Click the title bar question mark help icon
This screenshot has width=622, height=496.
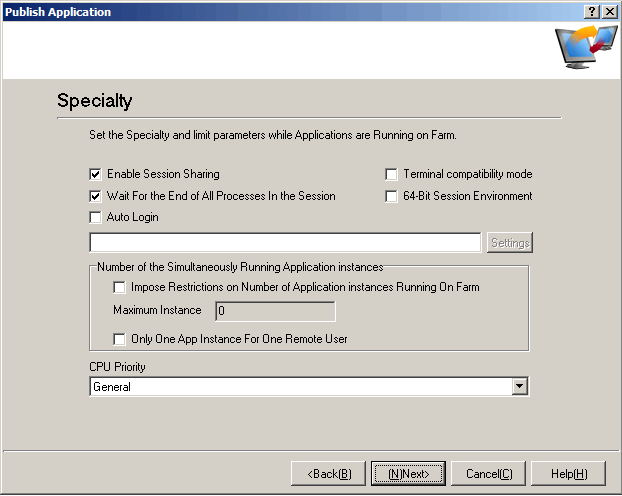592,11
